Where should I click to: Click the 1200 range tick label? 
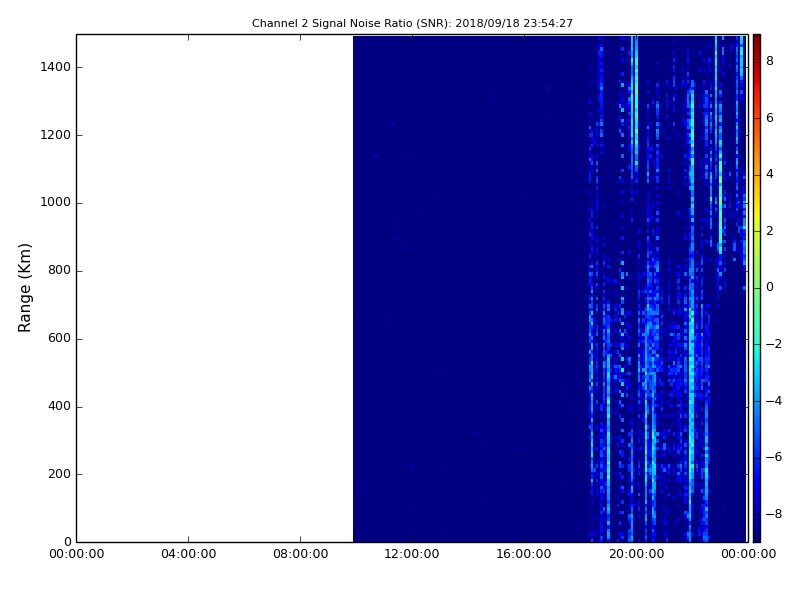pyautogui.click(x=56, y=135)
